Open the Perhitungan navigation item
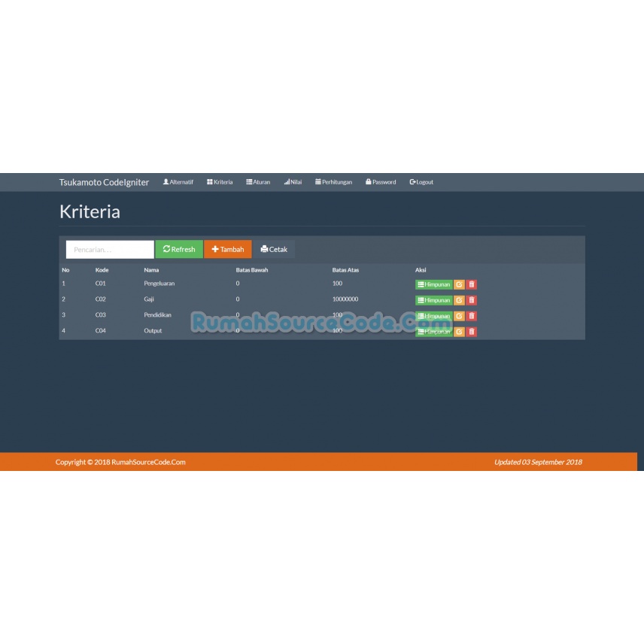 [x=333, y=182]
